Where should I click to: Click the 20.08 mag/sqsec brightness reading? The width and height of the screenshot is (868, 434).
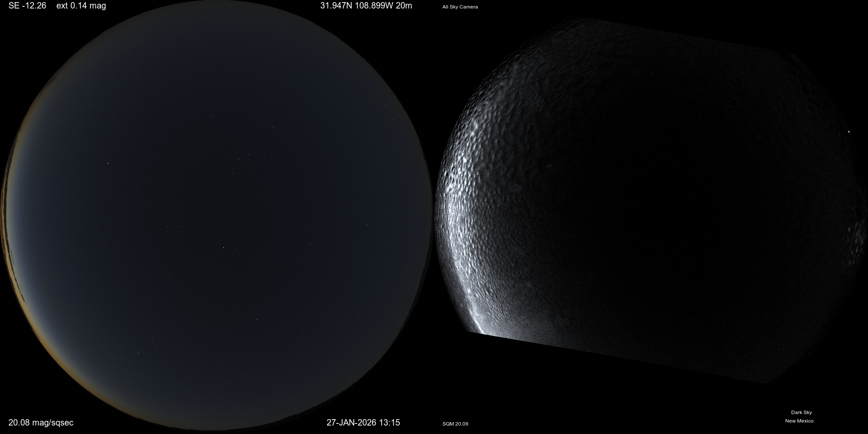pyautogui.click(x=41, y=423)
